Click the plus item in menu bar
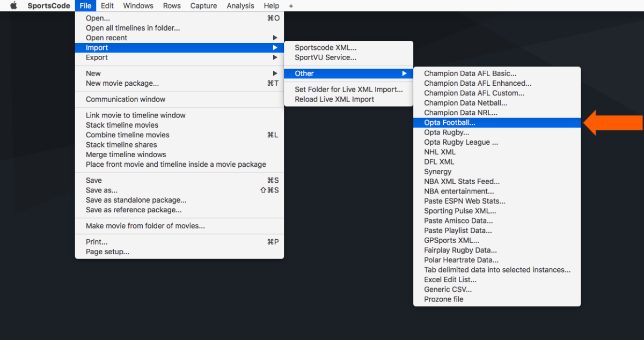The image size is (644, 340). click(x=291, y=6)
